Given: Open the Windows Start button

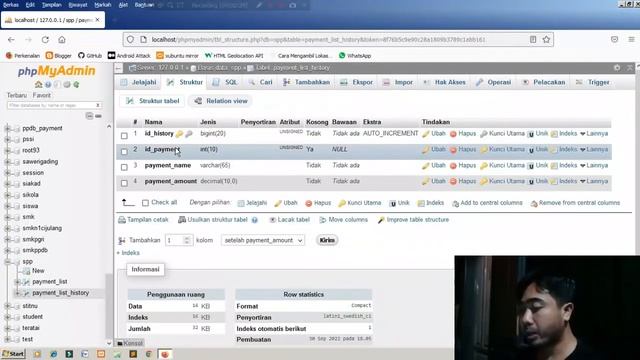Looking at the screenshot, I should [13, 354].
